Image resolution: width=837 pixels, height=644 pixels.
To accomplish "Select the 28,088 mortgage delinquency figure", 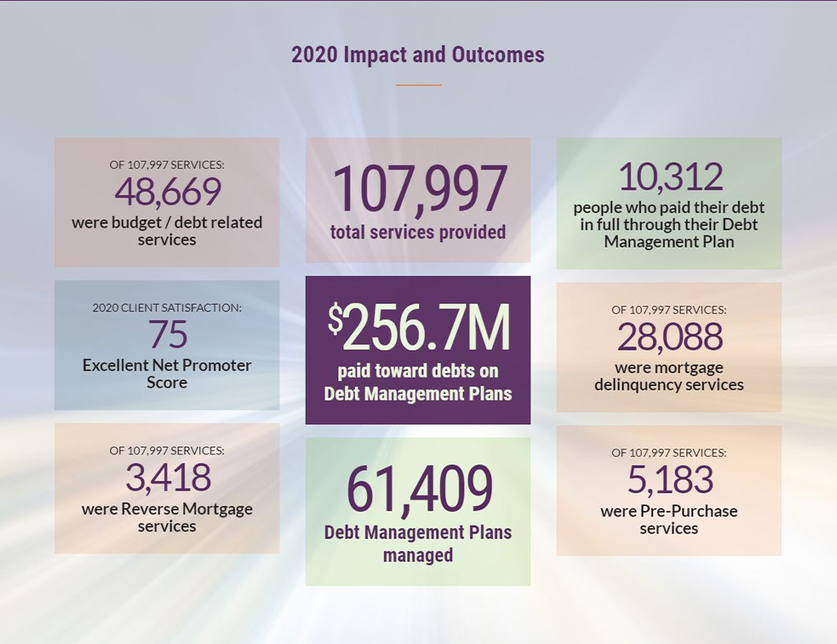I will click(x=669, y=337).
